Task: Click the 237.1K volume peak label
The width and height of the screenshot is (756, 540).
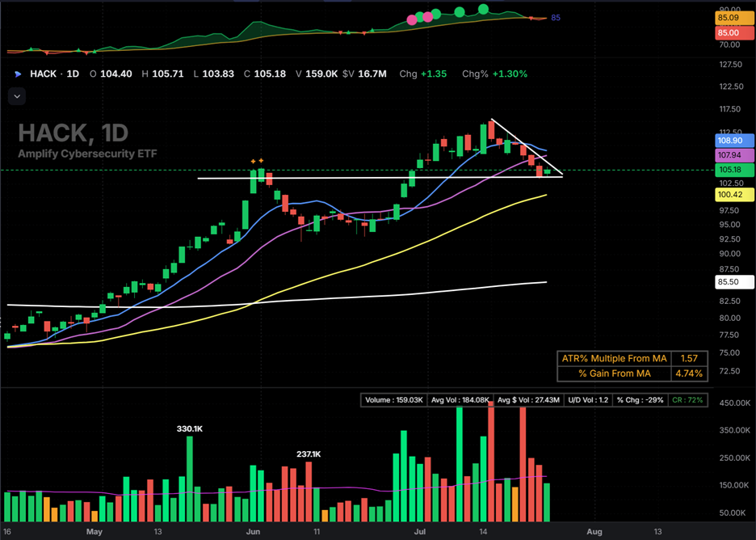Action: [309, 454]
